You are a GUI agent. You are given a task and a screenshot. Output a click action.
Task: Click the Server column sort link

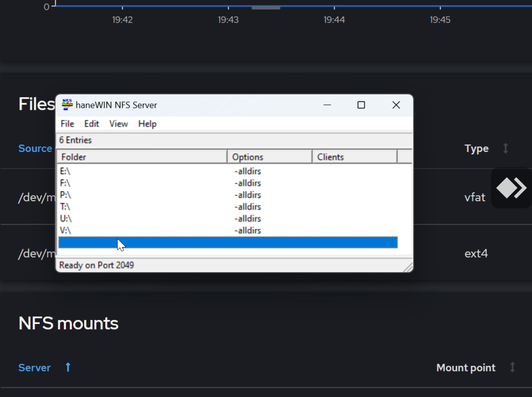pos(34,367)
